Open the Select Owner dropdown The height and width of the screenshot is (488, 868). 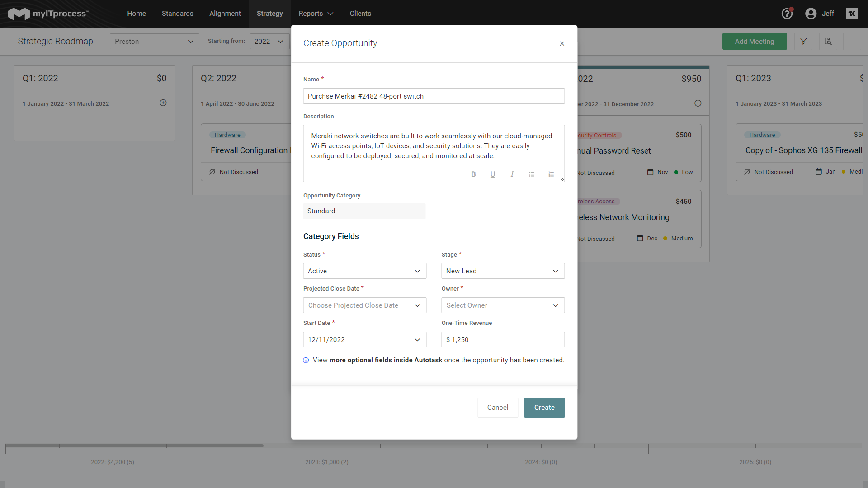click(503, 305)
